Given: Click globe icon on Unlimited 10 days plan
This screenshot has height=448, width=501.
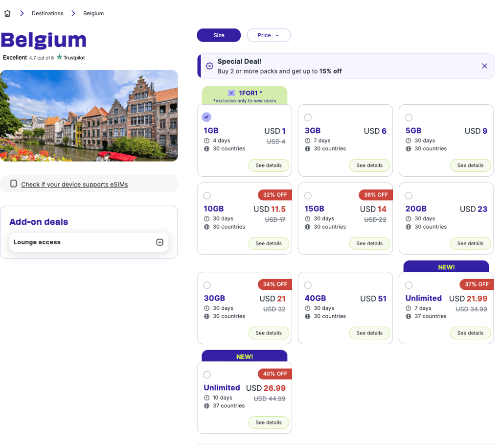Looking at the screenshot, I should (x=207, y=406).
